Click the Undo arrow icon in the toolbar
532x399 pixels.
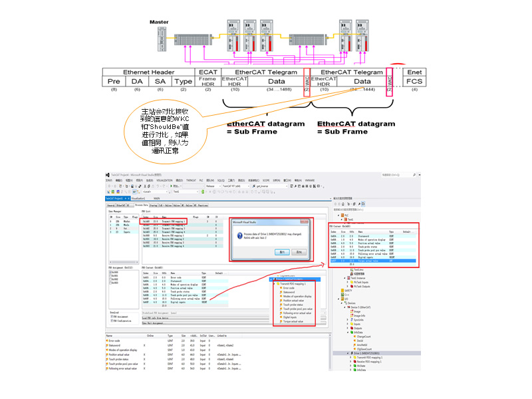point(158,186)
